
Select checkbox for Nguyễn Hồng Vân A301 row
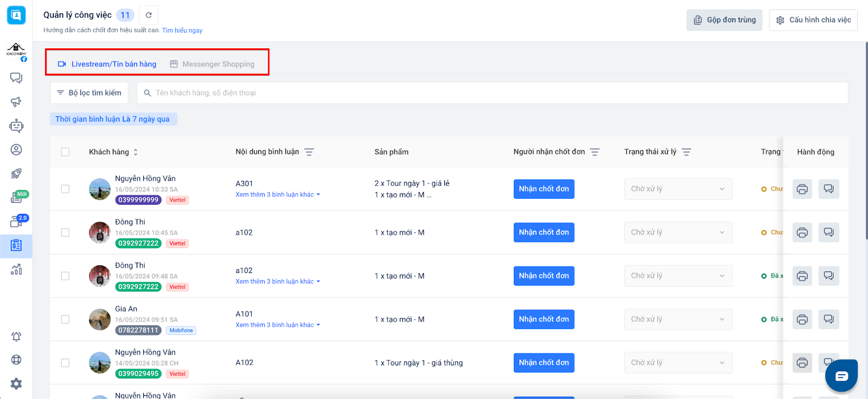tap(65, 189)
